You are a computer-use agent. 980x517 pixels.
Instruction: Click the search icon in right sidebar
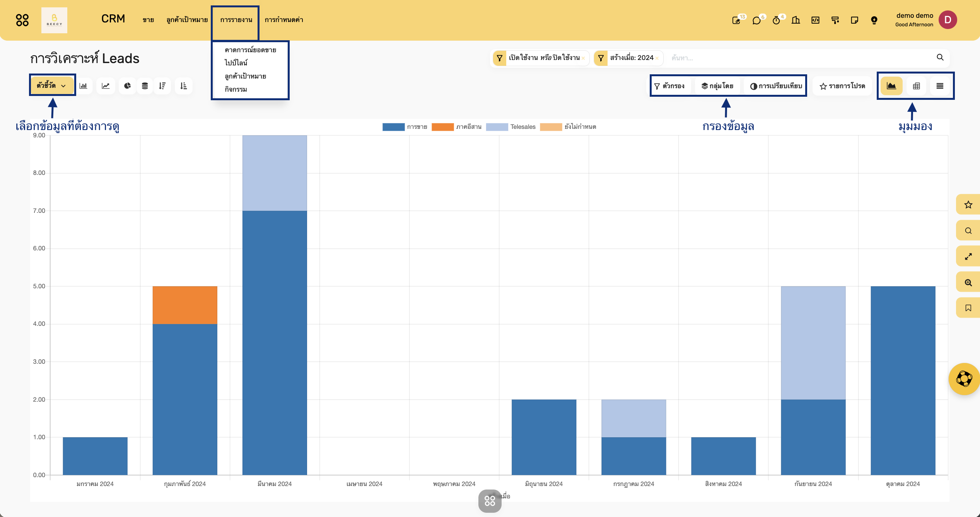[968, 231]
